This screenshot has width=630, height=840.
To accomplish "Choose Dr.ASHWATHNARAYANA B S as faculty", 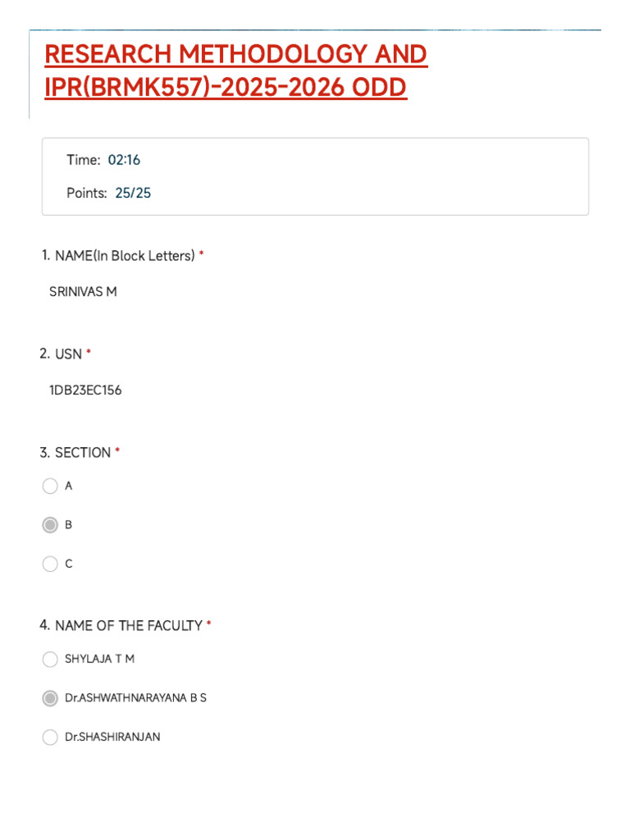I will (x=50, y=698).
